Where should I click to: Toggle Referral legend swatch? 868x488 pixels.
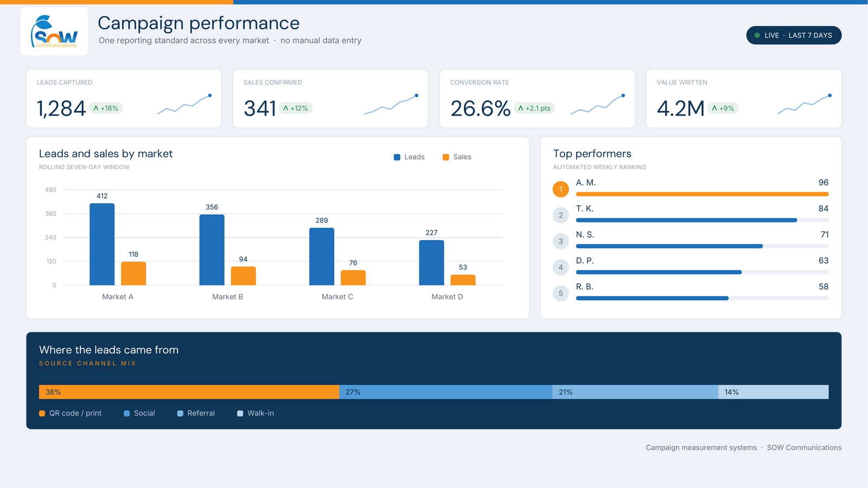tap(180, 414)
